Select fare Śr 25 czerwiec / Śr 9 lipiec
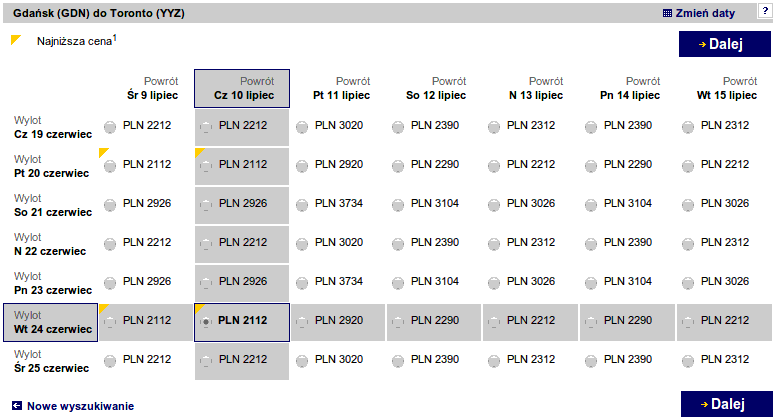Screen dimensions: 777x420 (110, 361)
